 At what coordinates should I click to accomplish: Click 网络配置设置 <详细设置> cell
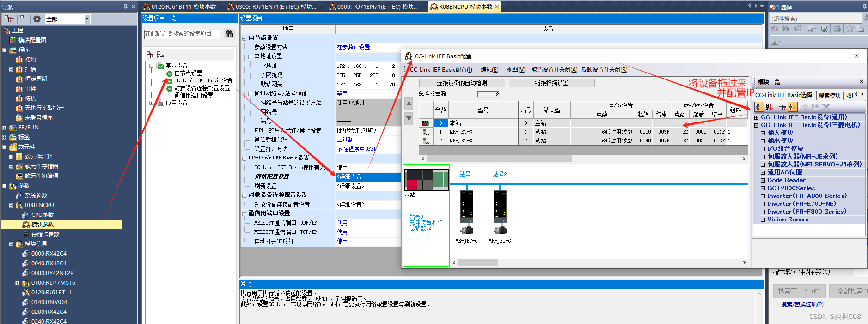tap(368, 177)
